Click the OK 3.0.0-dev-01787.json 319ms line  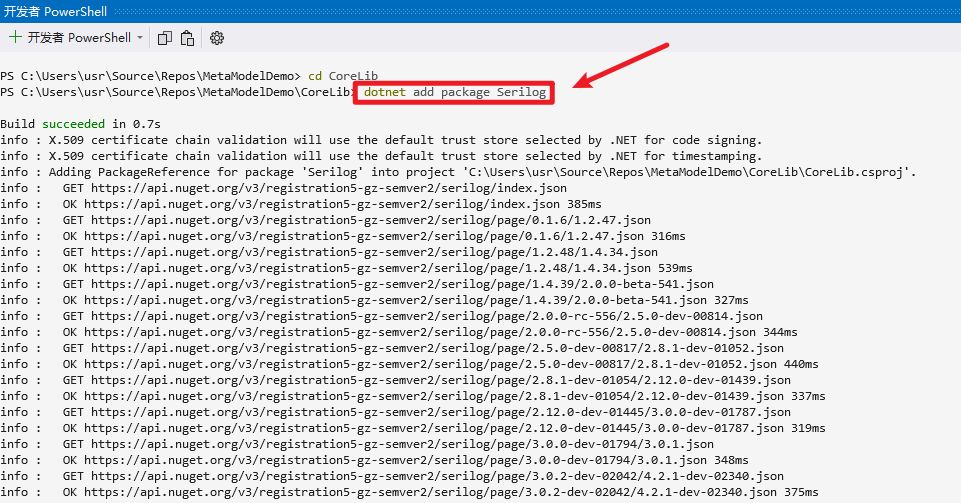[413, 426]
